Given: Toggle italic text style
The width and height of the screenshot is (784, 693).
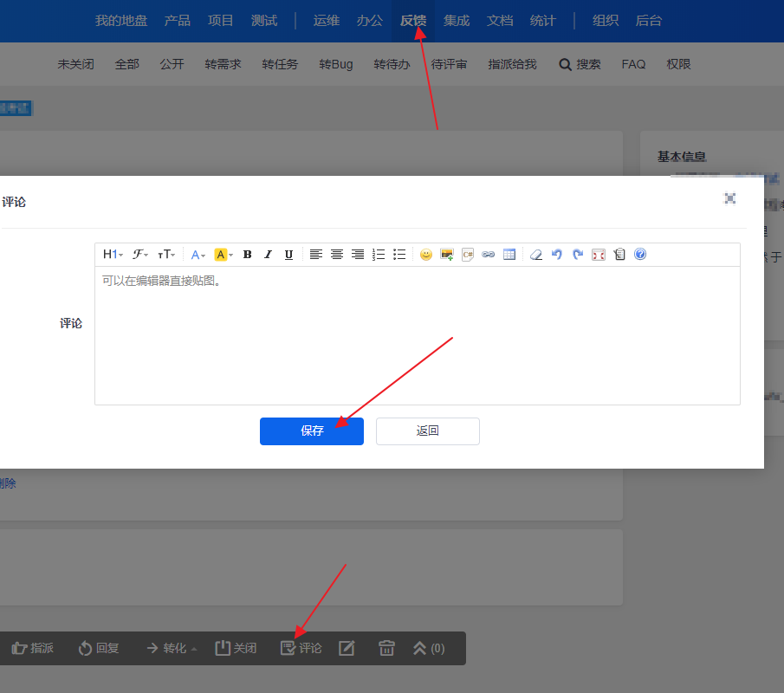Looking at the screenshot, I should pyautogui.click(x=268, y=255).
